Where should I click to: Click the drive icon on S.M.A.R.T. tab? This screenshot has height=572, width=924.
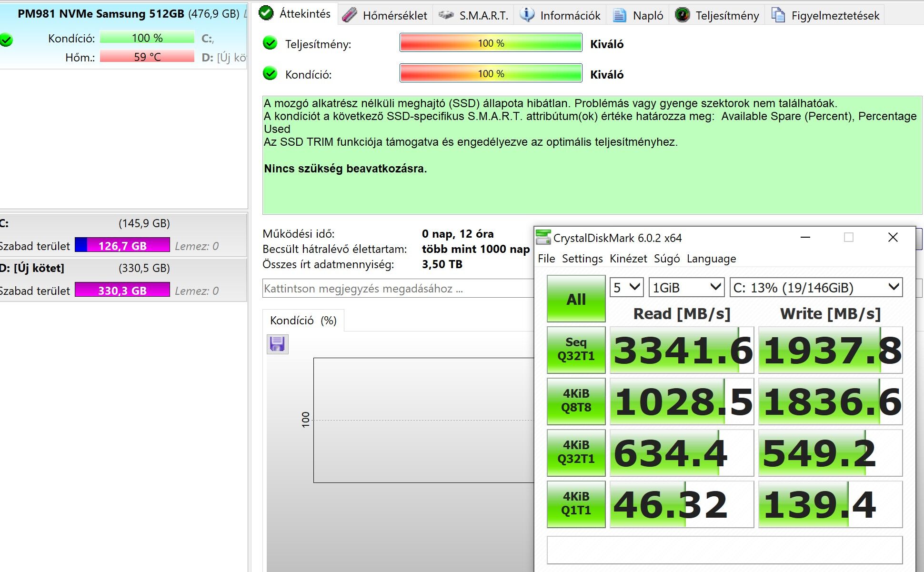tap(446, 15)
